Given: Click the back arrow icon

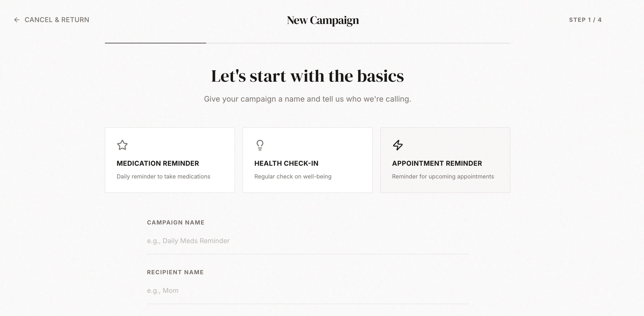Looking at the screenshot, I should (17, 20).
